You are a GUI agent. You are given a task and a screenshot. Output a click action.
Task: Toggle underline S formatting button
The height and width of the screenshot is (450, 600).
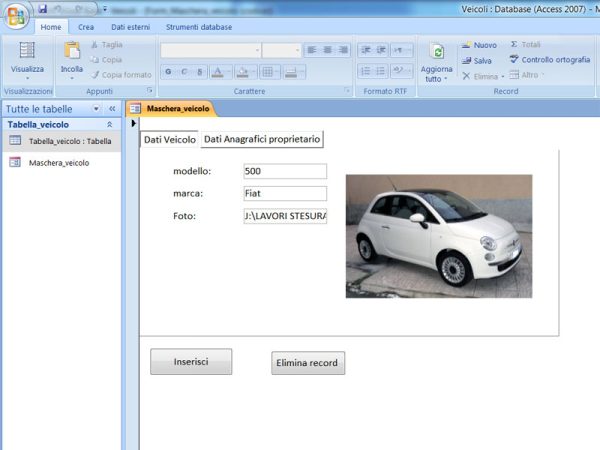click(200, 72)
